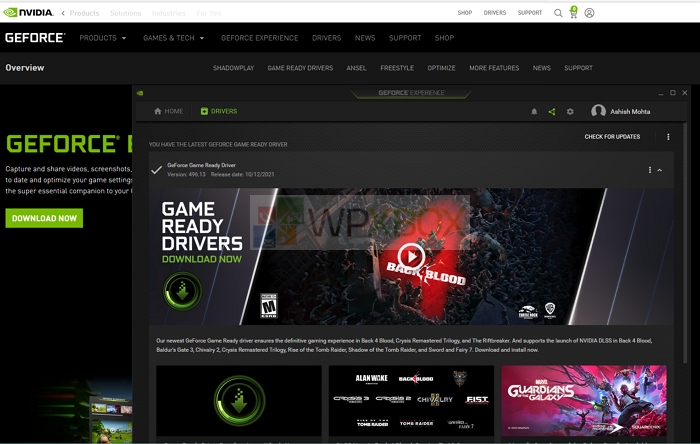Click the GeForce Experience window scrollbar
Viewport: 700px width, 444px height.
tap(685, 241)
